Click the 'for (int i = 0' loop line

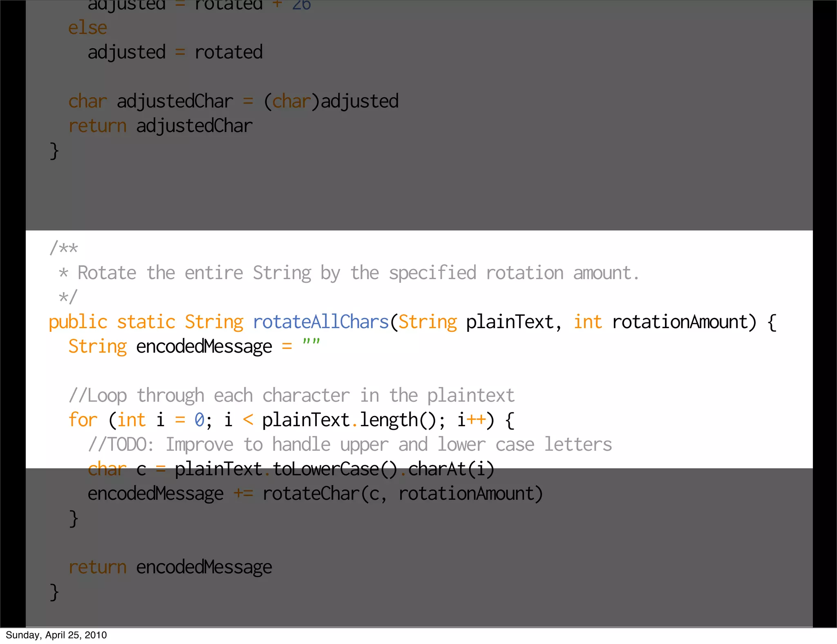(x=291, y=420)
